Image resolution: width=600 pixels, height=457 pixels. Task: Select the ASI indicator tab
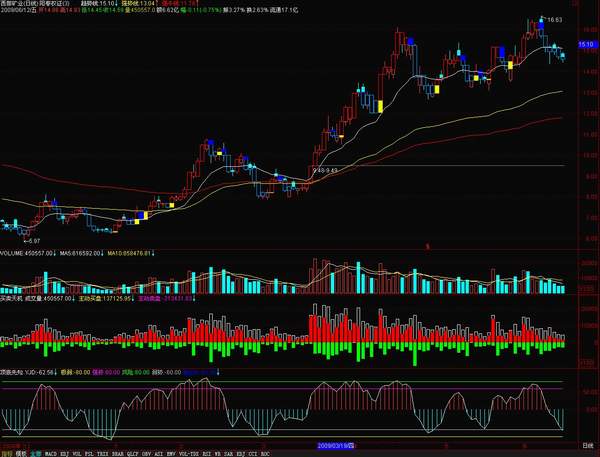coord(158,454)
